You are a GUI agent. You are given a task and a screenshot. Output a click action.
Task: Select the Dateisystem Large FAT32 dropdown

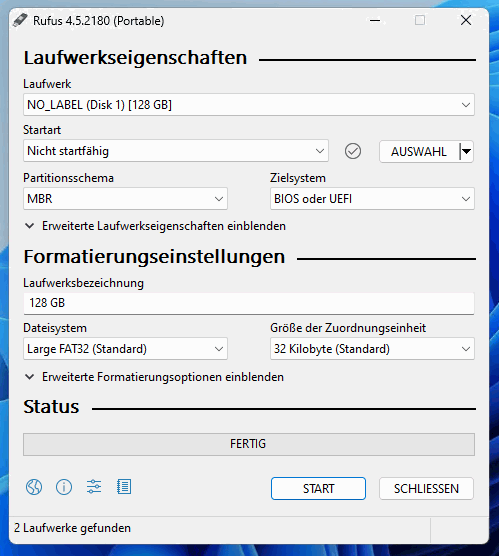(x=125, y=349)
